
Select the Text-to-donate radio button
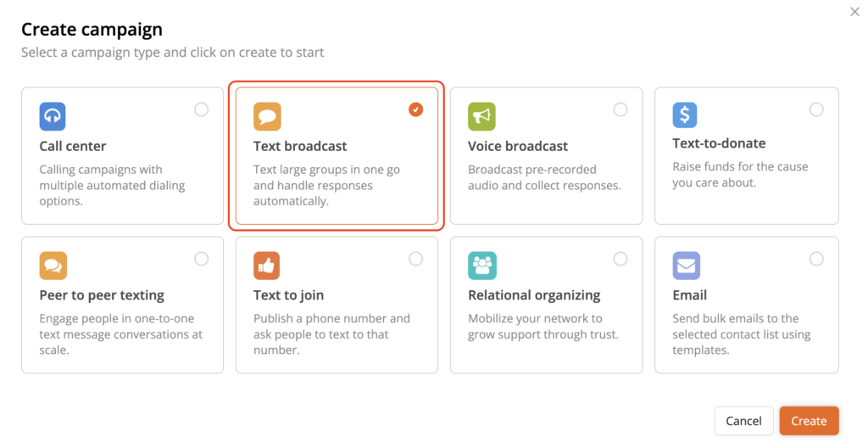[816, 109]
